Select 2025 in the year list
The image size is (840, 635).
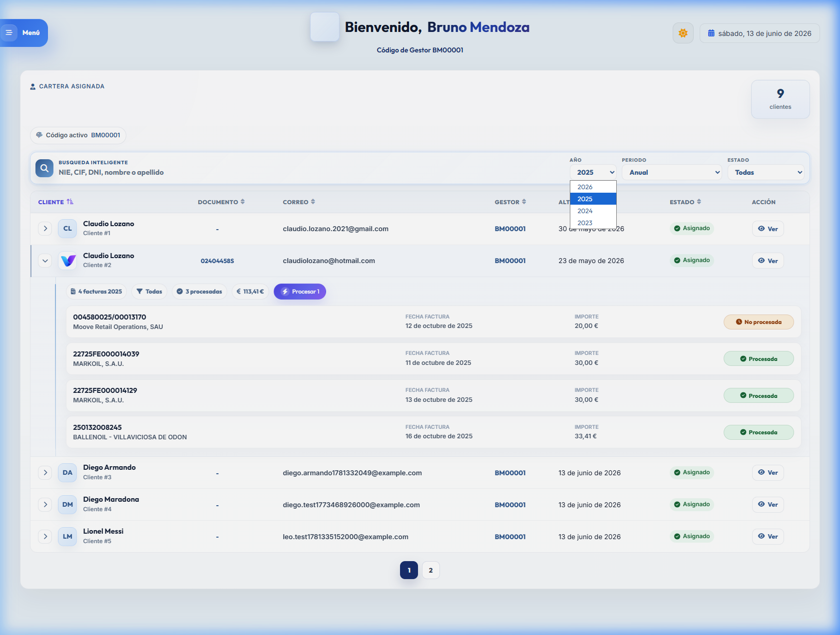tap(593, 199)
